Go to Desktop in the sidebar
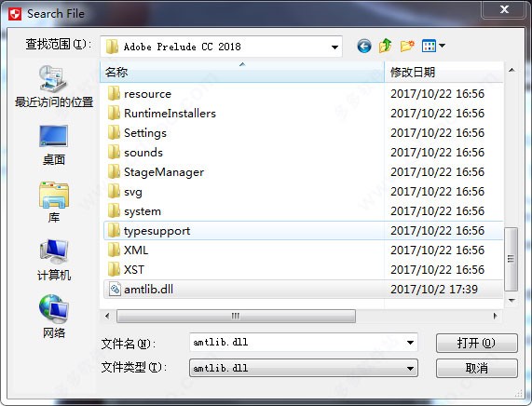532x406 pixels. pyautogui.click(x=54, y=145)
